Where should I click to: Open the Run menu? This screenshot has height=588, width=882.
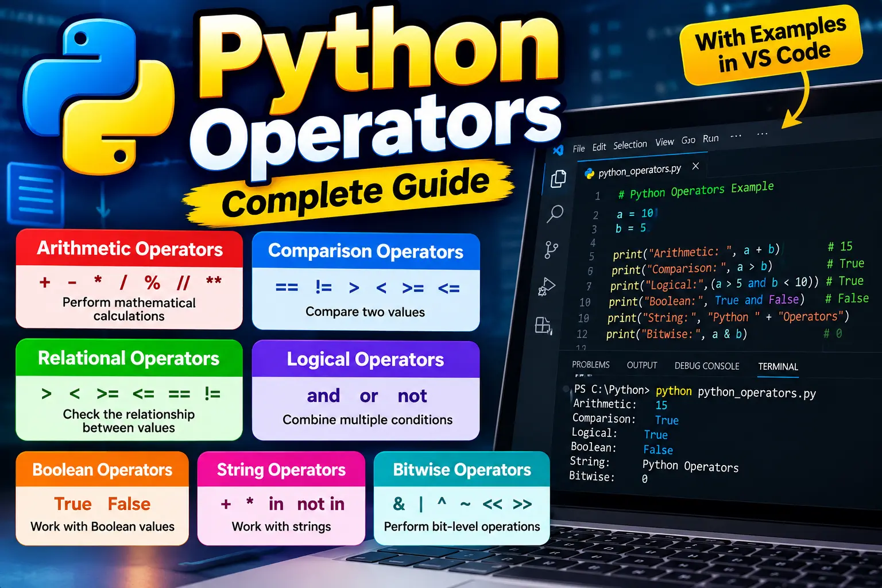(x=710, y=138)
